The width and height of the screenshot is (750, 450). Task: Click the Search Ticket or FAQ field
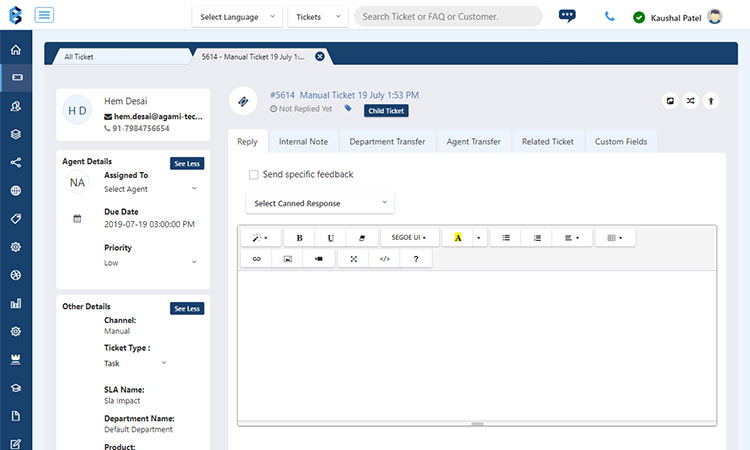pyautogui.click(x=448, y=17)
